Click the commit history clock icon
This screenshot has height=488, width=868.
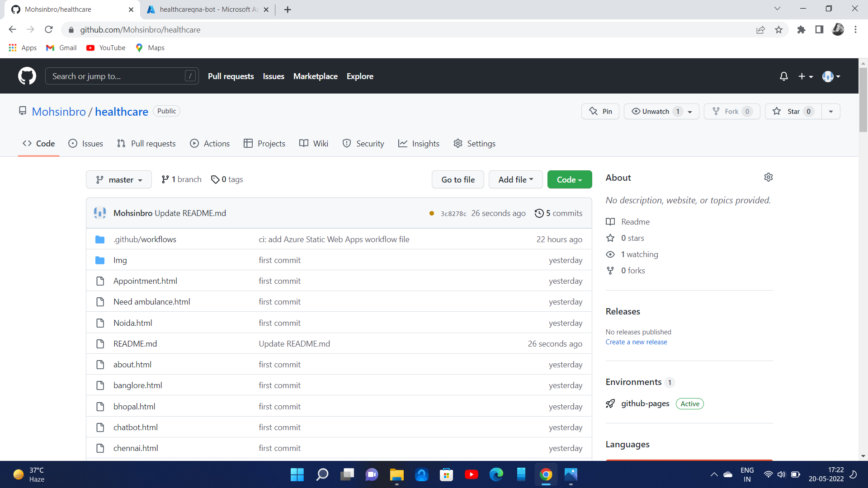pyautogui.click(x=539, y=213)
